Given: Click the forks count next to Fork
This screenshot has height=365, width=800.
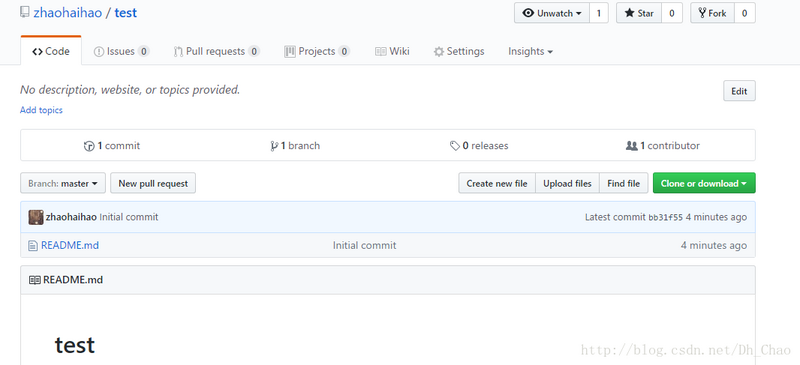Looking at the screenshot, I should click(745, 13).
